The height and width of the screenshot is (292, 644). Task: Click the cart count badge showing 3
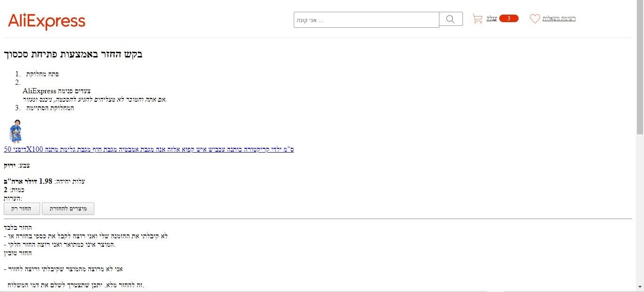[509, 18]
